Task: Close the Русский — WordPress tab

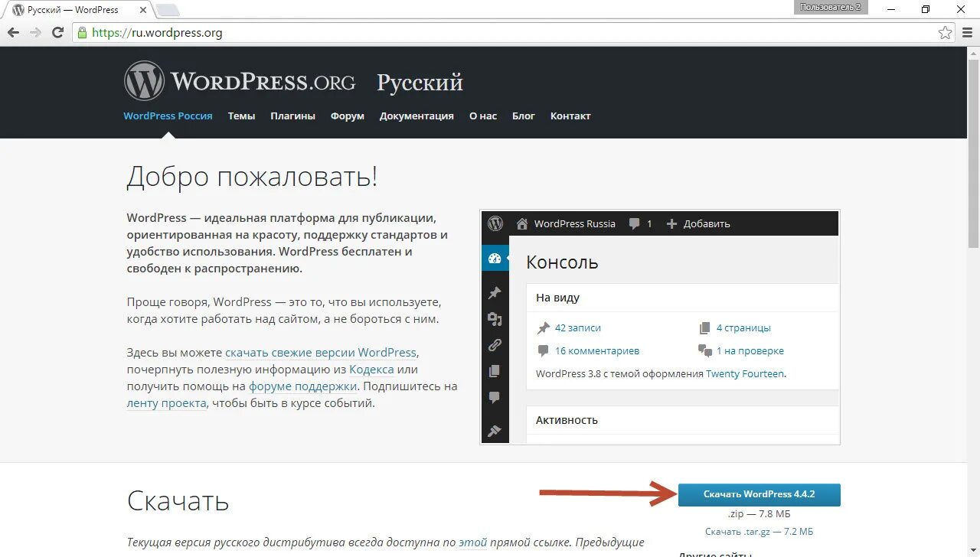Action: (x=144, y=10)
